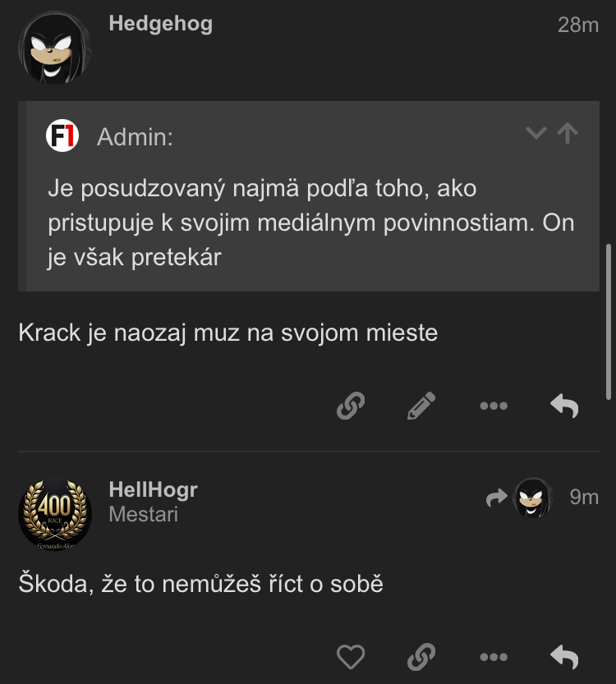Copy link to HellHogr's post
Screen dimensions: 616x684
421,657
